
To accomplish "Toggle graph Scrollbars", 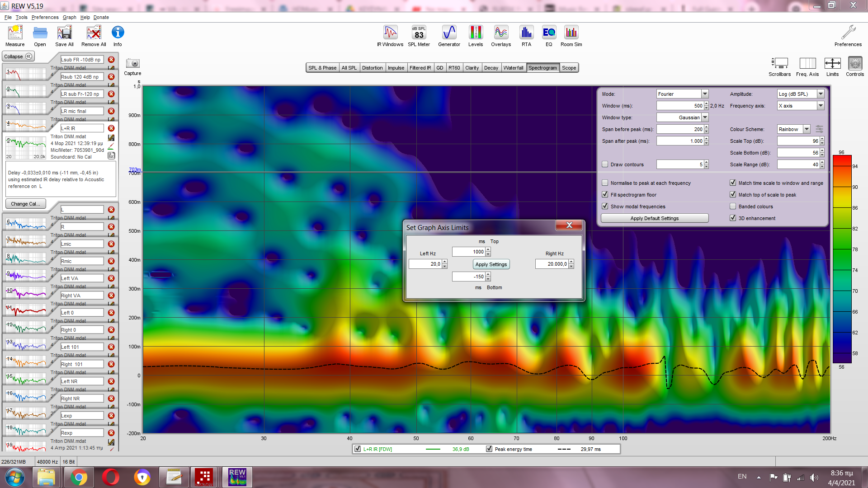I will tap(779, 66).
